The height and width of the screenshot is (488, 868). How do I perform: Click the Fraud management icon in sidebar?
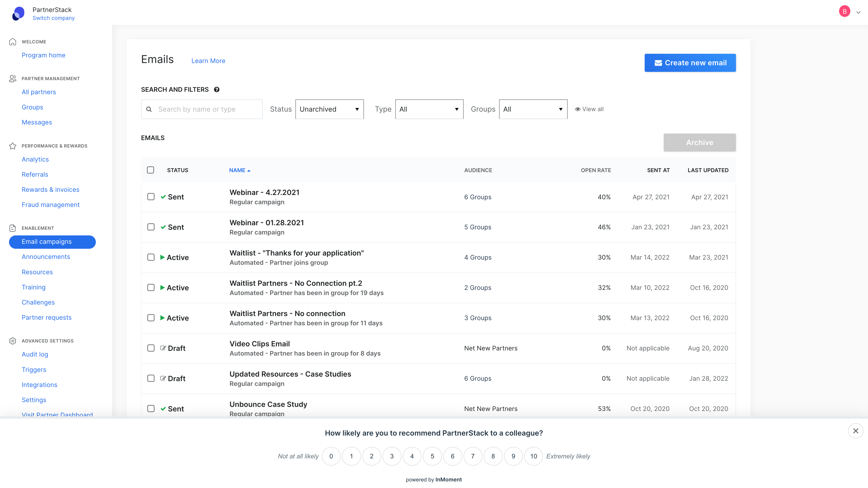[51, 204]
